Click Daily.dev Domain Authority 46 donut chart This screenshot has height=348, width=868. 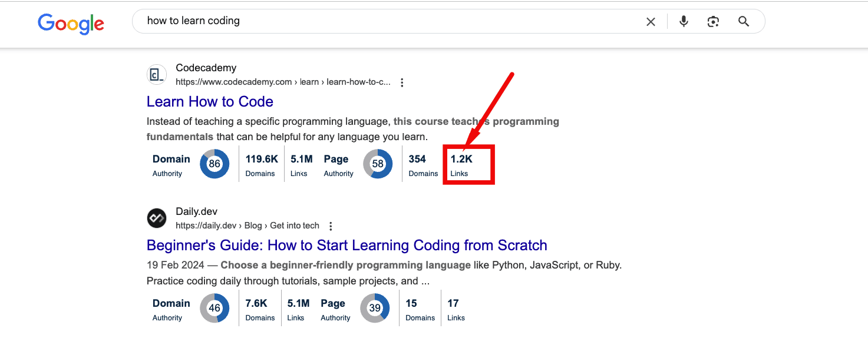214,308
